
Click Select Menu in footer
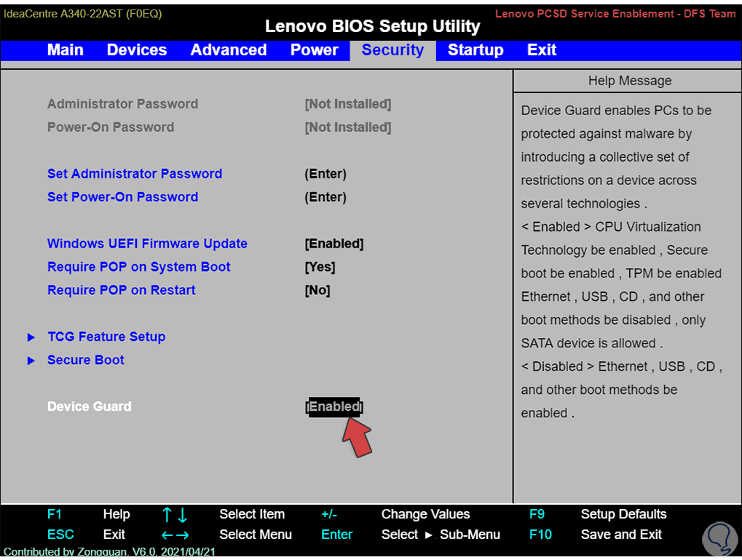[256, 535]
